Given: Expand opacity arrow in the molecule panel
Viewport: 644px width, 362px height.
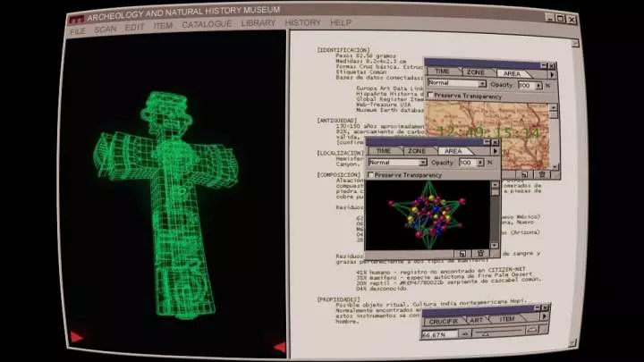Looking at the screenshot, I should tap(481, 163).
